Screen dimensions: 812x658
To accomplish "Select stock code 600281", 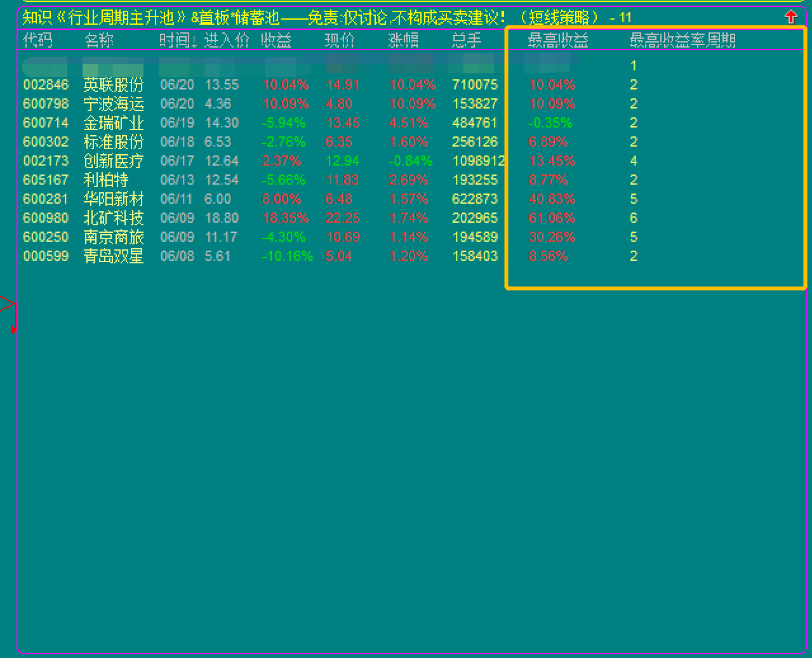I will point(46,199).
